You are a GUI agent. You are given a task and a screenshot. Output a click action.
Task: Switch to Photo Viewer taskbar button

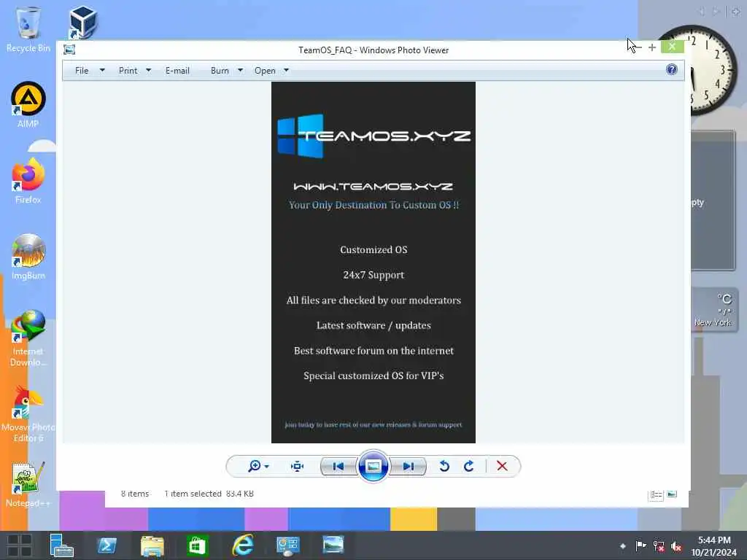click(333, 545)
